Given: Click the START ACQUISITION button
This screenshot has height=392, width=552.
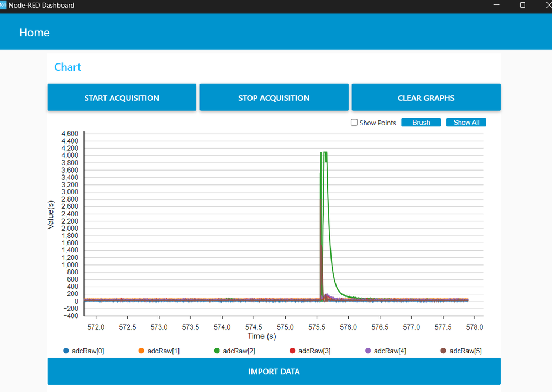Looking at the screenshot, I should pyautogui.click(x=122, y=98).
